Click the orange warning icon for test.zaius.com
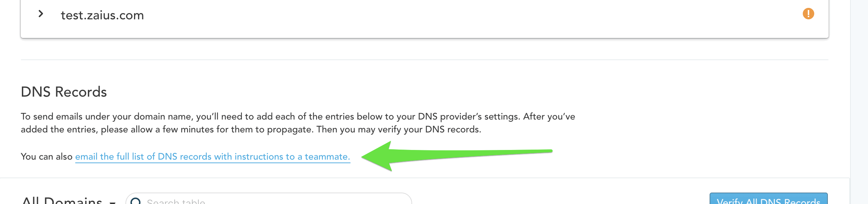This screenshot has width=868, height=204. 808,14
